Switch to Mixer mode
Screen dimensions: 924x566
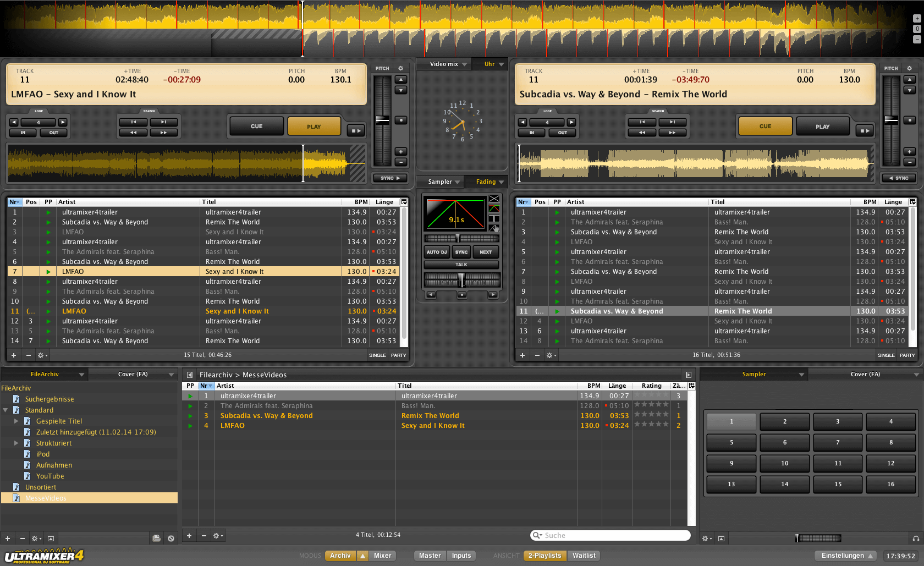coord(383,556)
